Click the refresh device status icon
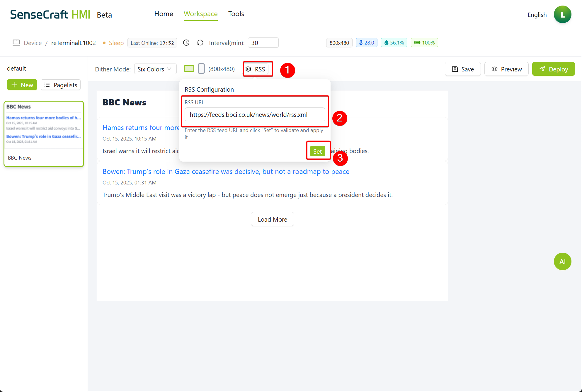The width and height of the screenshot is (582, 392). coord(200,43)
